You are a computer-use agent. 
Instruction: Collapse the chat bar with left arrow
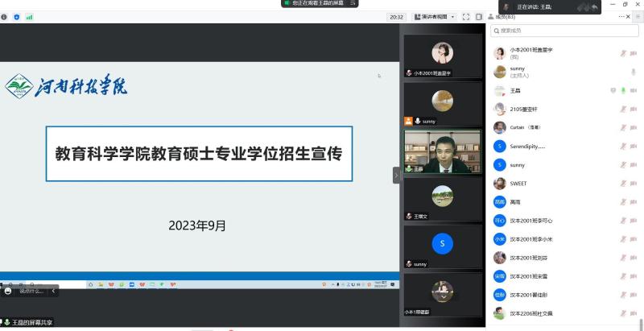53,291
